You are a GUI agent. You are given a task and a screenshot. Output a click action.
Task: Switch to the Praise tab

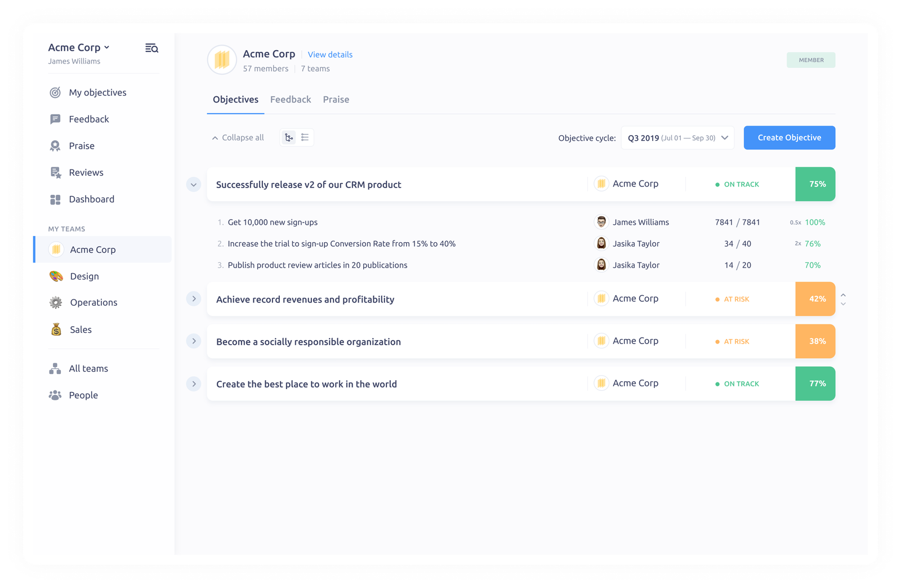336,99
